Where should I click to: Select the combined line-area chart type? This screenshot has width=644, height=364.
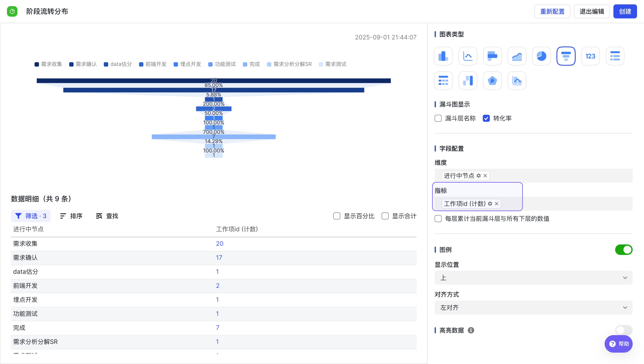pos(517,80)
